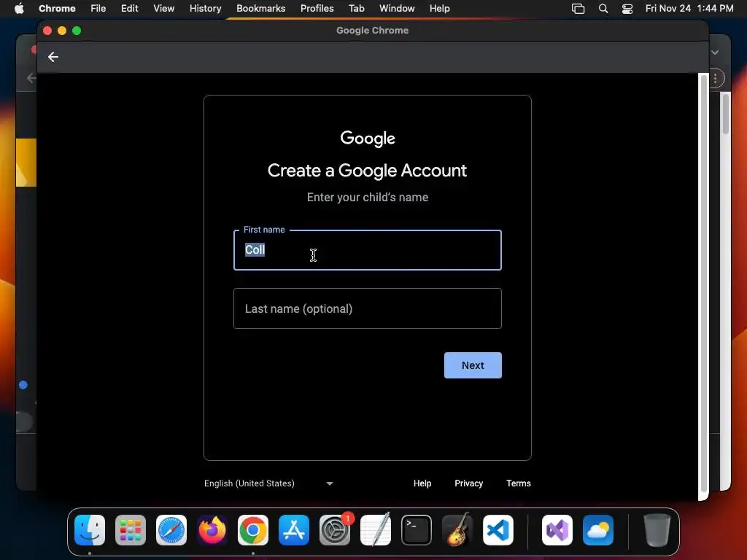Open Control Center in menu bar
Screen dimensions: 747x560
[x=627, y=9]
